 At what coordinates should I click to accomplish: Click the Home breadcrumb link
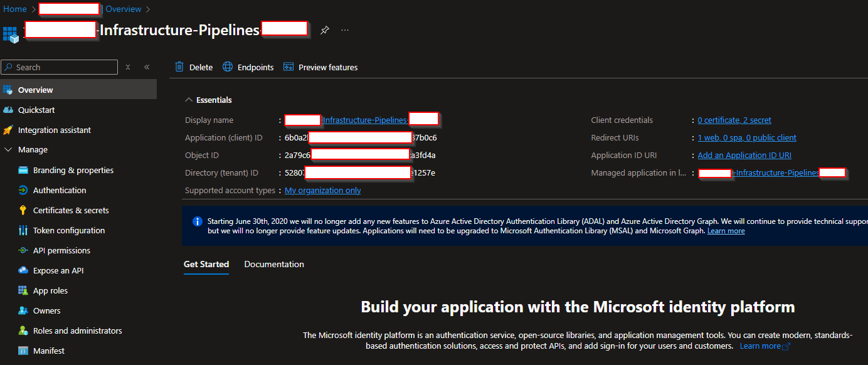pos(15,9)
